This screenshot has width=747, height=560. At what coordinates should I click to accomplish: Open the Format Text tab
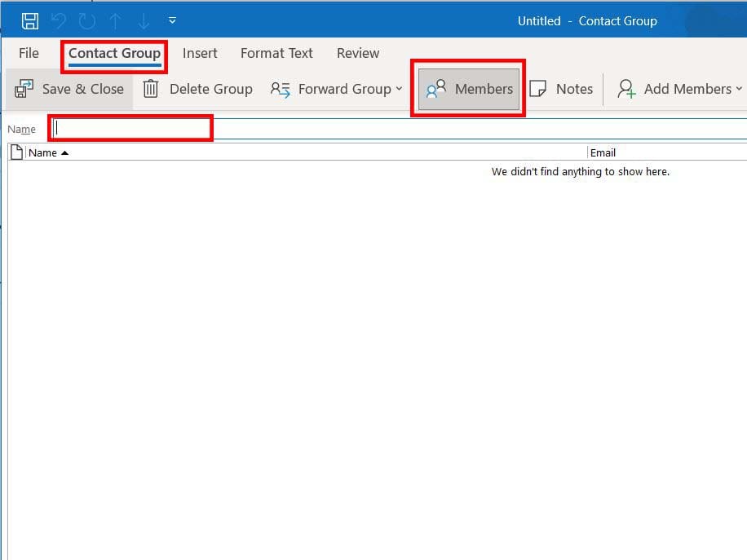pos(276,53)
